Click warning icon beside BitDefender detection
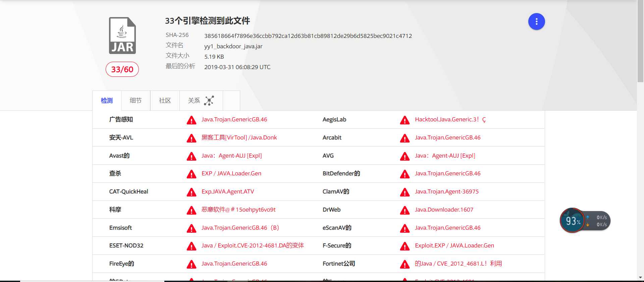The width and height of the screenshot is (644, 282). (405, 174)
